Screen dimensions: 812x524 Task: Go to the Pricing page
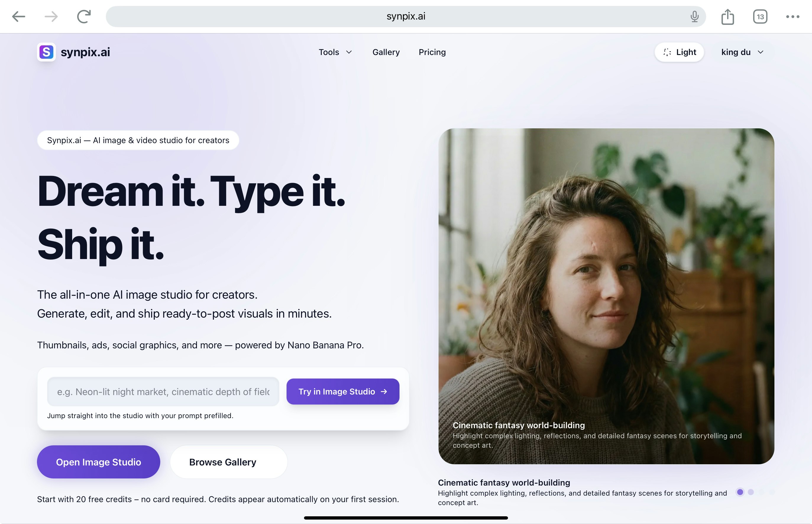[432, 52]
